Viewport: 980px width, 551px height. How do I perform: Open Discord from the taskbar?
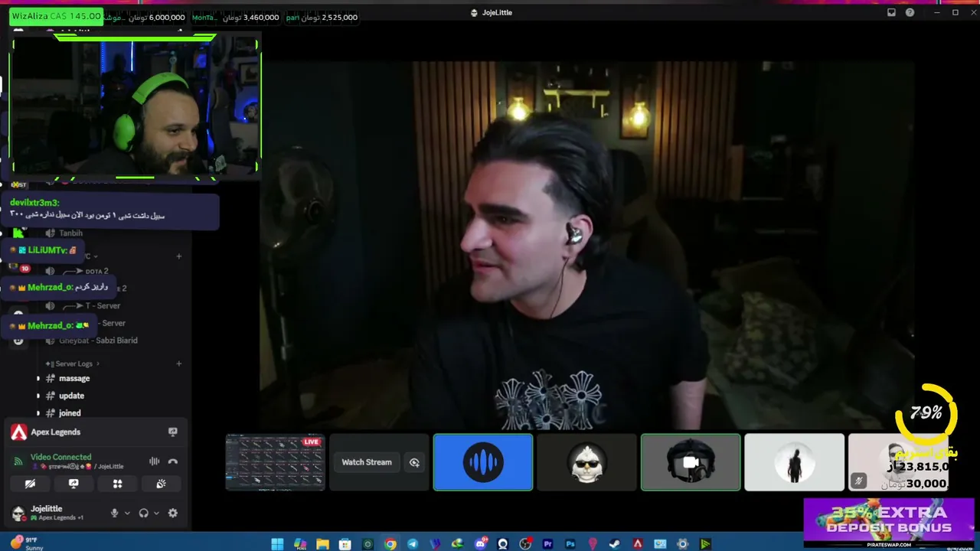(x=481, y=544)
